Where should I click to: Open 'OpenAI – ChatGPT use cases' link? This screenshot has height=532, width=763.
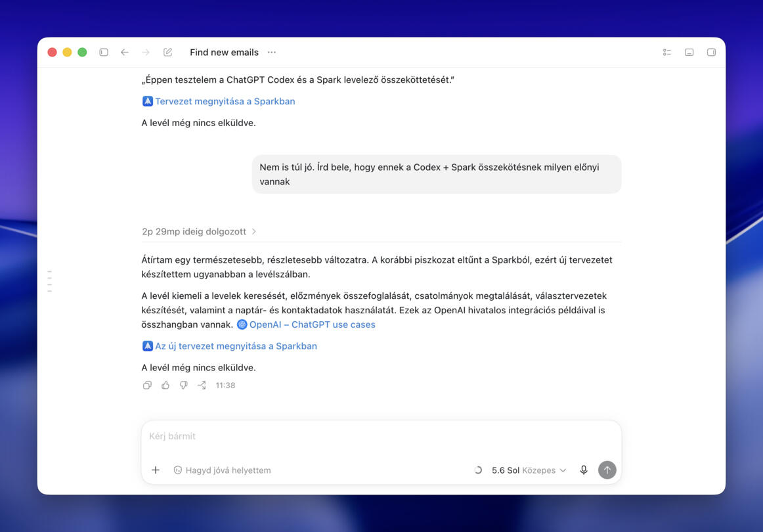[312, 324]
